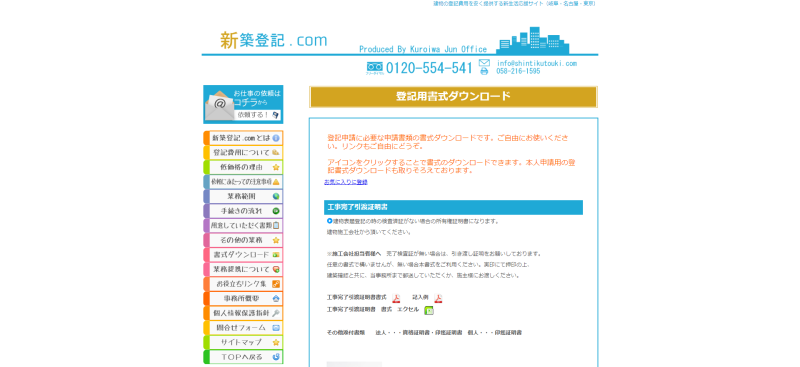This screenshot has width=800, height=367.
Task: Open サイトマップ from the sidebar
Action: pyautogui.click(x=243, y=342)
